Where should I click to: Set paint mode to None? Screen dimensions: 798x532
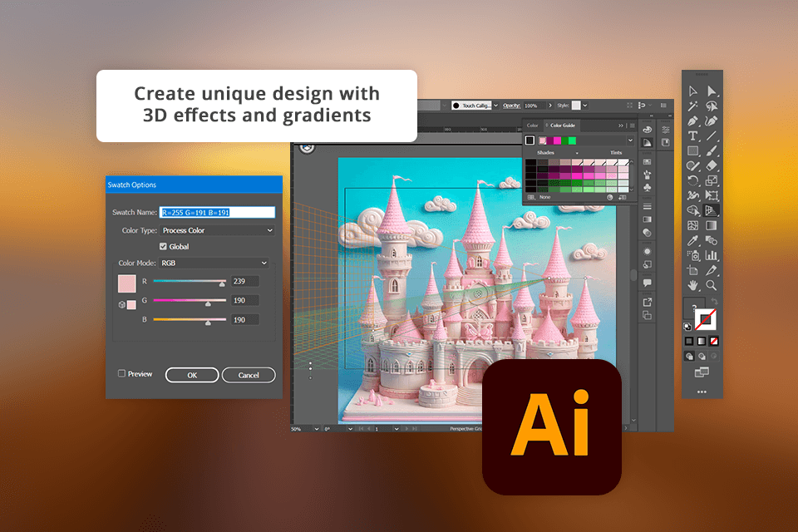click(715, 341)
